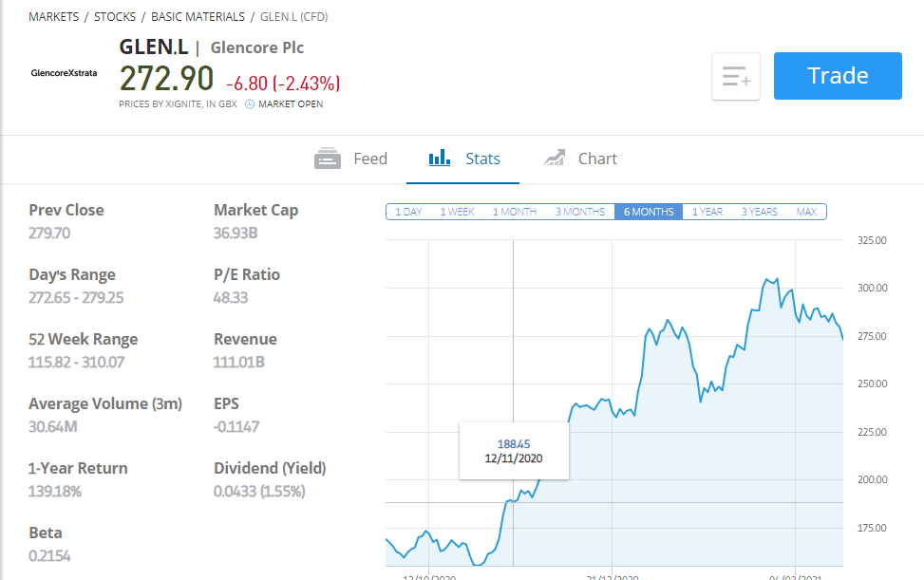Click the MARKET OPEN status text
The width and height of the screenshot is (924, 580).
(291, 104)
